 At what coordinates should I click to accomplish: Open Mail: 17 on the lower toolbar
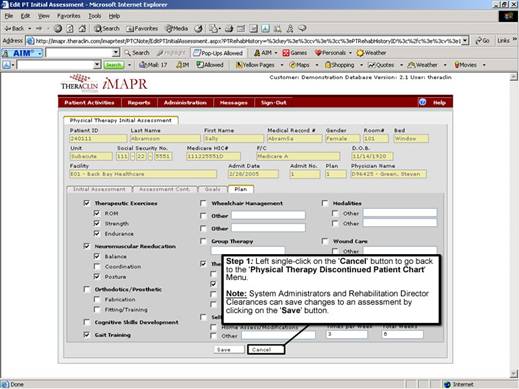(153, 65)
